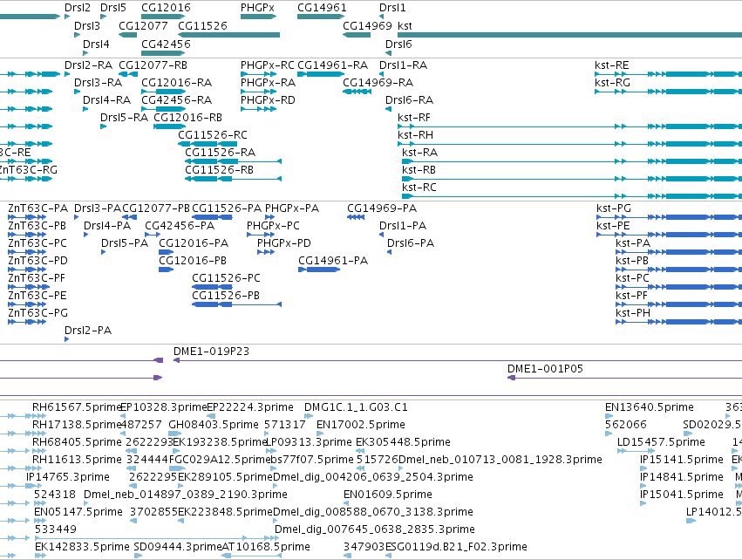Select the CG14961-PA protein label

point(333,260)
